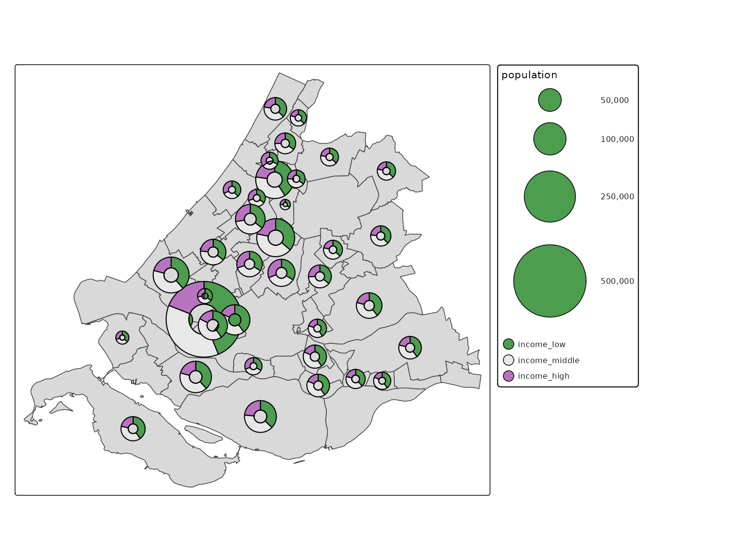Click the donut symbol on the southwestern island
The height and width of the screenshot is (560, 747).
(x=133, y=429)
